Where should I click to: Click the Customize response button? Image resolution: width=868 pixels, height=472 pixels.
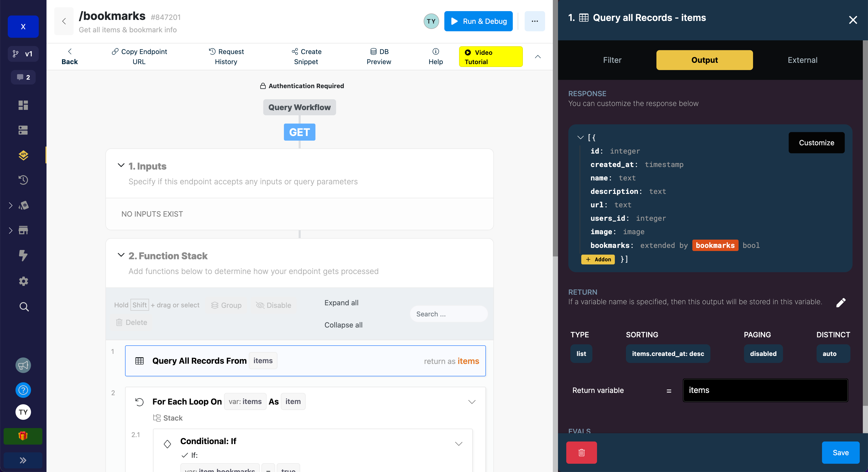pos(816,143)
